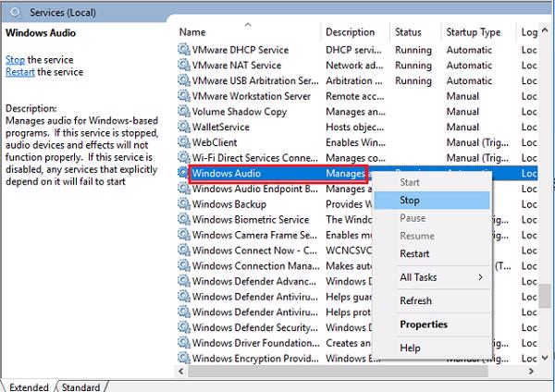
Task: Switch to the Extended tab
Action: coord(29,387)
